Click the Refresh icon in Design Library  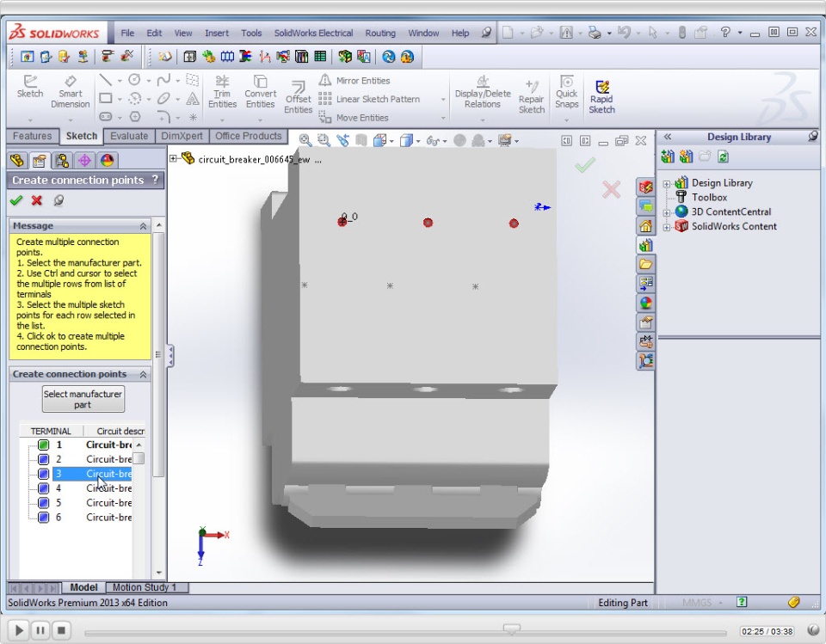click(724, 156)
